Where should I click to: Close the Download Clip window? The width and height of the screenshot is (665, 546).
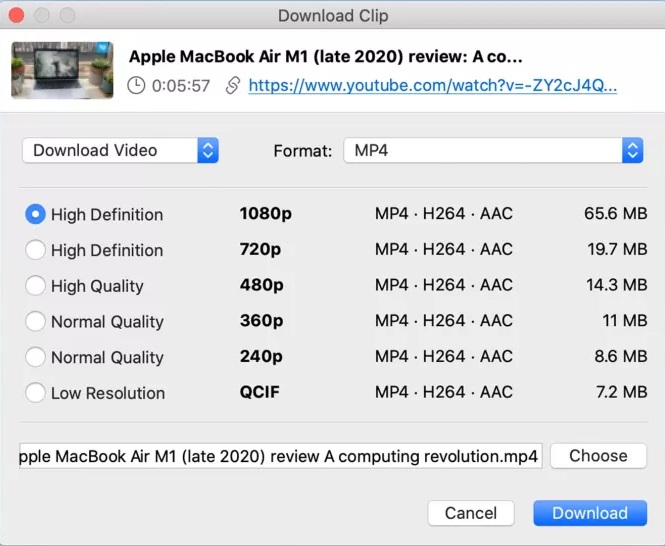point(16,15)
